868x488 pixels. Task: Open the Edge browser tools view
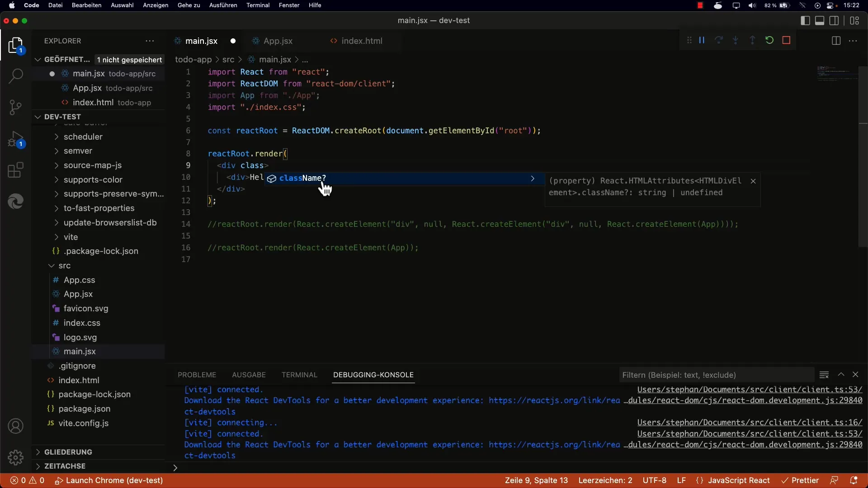click(15, 202)
